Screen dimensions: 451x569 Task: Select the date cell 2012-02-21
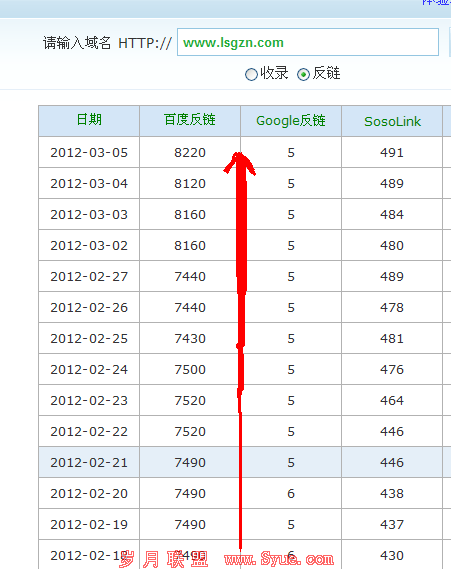pyautogui.click(x=89, y=462)
